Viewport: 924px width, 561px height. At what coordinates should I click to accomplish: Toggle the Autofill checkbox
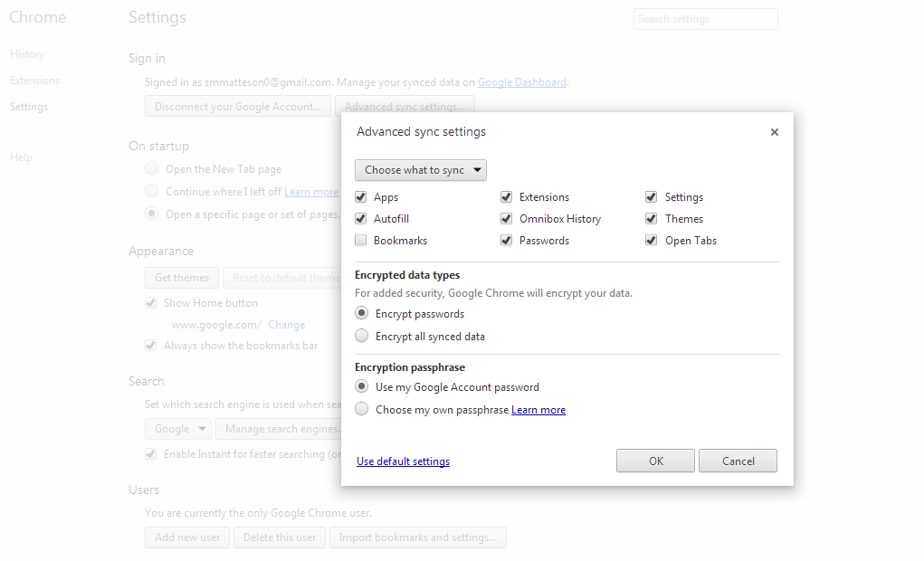tap(361, 219)
